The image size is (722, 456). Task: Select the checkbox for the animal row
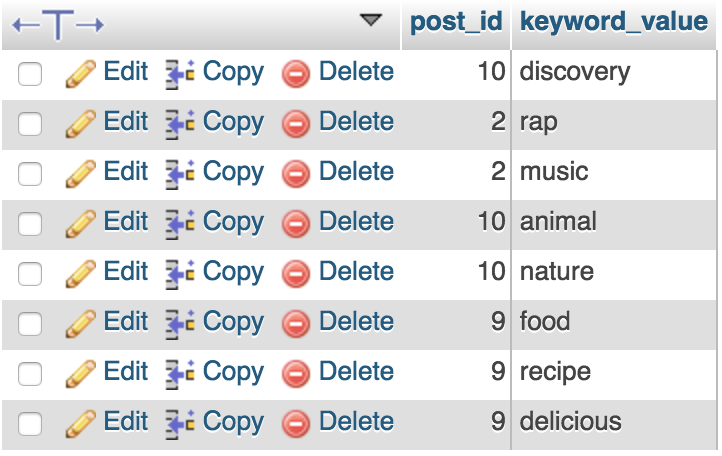(30, 223)
